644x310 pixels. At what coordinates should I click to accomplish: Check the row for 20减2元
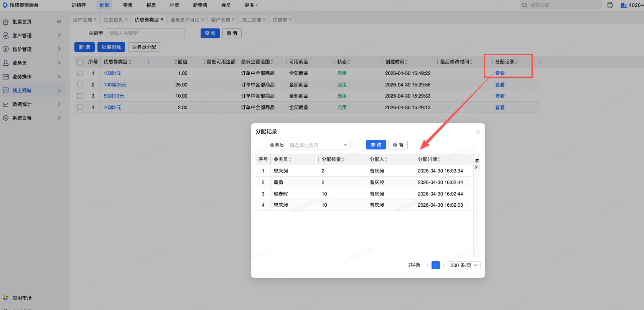pyautogui.click(x=80, y=108)
